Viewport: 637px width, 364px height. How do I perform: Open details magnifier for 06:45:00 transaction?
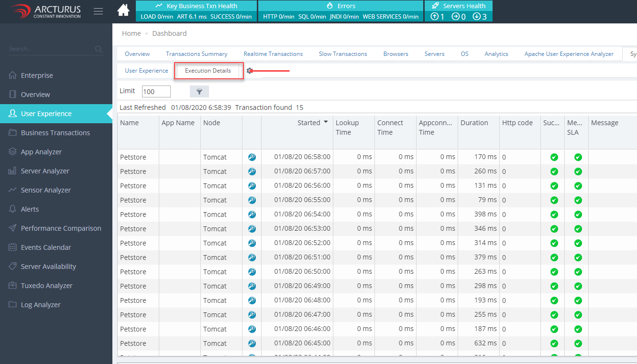point(252,343)
